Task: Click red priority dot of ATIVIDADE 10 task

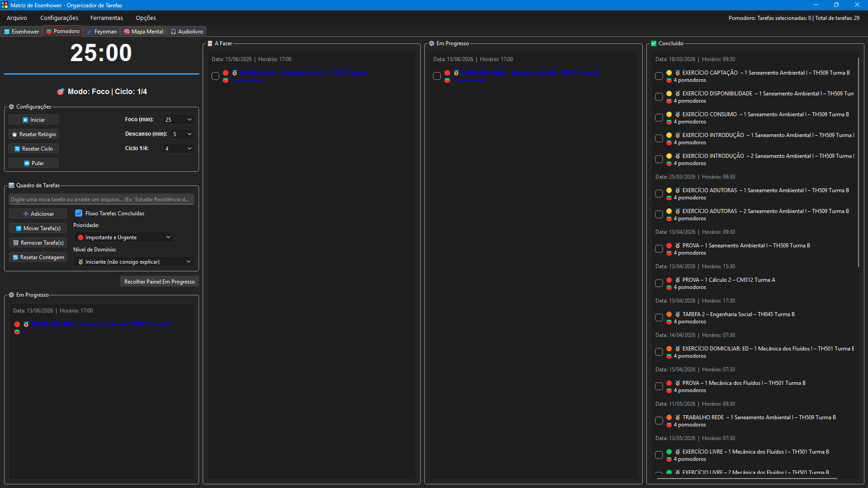Action: click(x=226, y=73)
